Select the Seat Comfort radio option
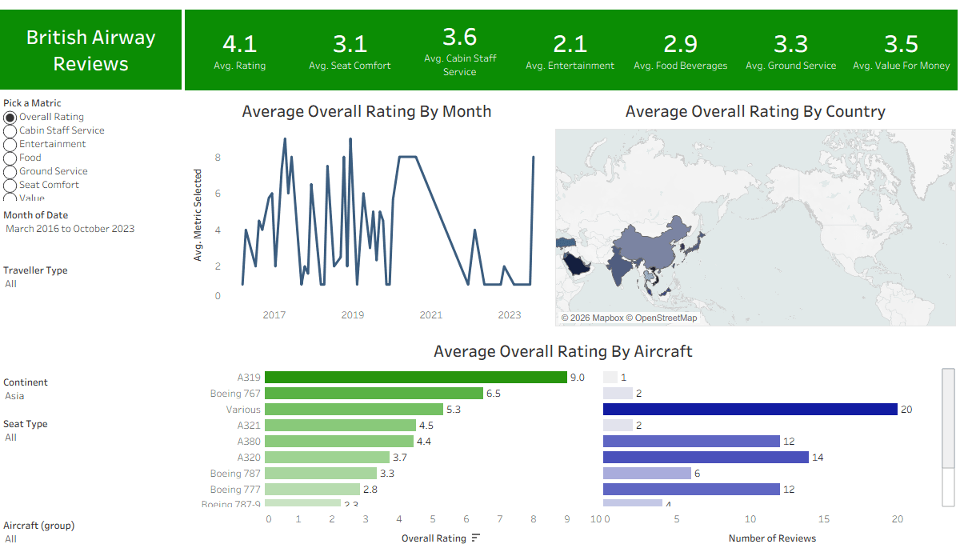Viewport: 960px width, 560px height. point(10,185)
